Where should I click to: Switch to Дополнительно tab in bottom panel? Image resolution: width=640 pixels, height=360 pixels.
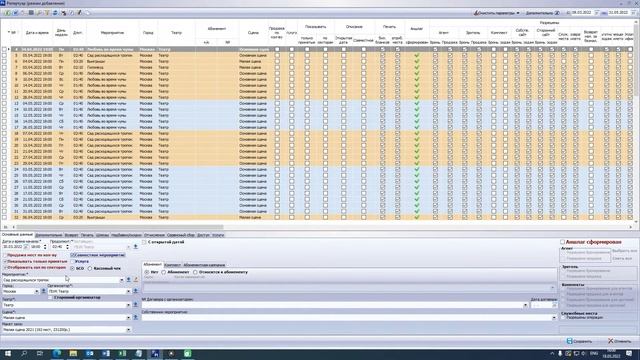(49, 235)
